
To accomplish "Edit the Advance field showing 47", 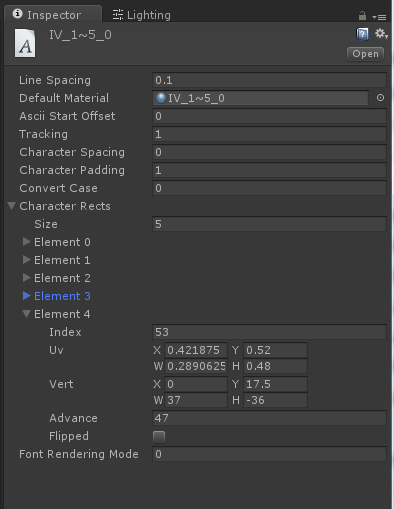I will [269, 418].
